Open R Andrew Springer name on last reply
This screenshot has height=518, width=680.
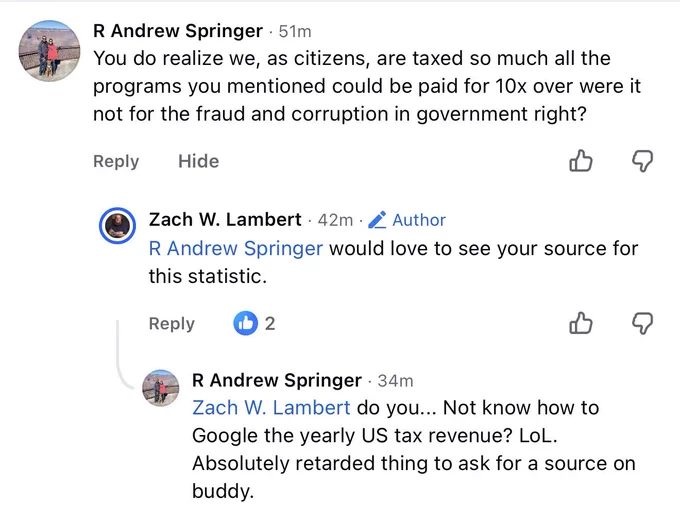[x=277, y=380]
